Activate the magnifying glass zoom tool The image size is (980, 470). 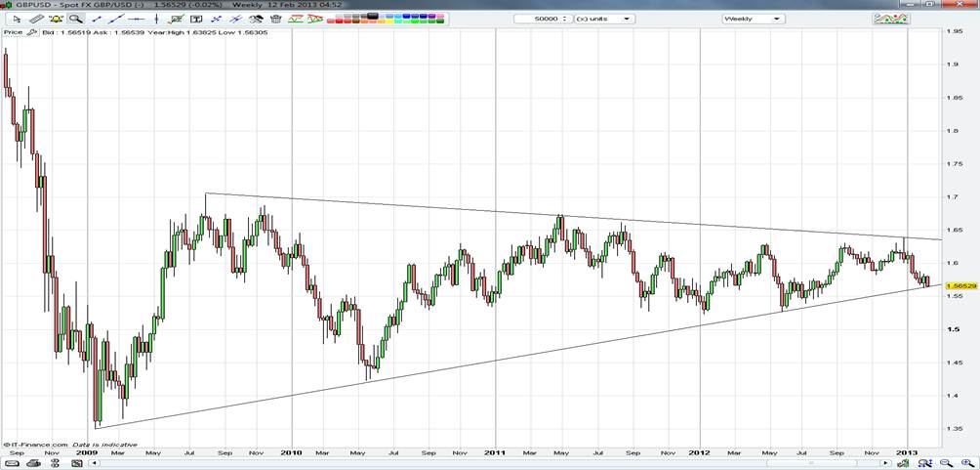click(x=75, y=19)
